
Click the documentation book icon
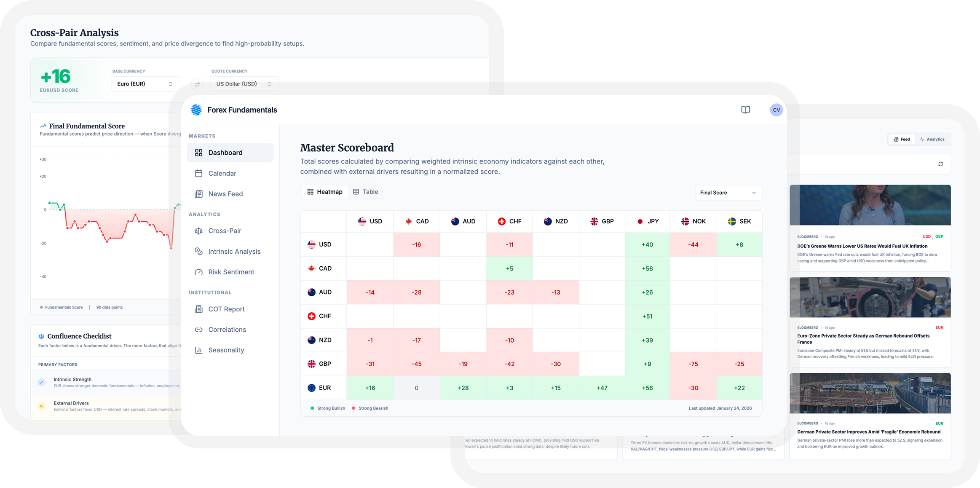click(x=745, y=110)
